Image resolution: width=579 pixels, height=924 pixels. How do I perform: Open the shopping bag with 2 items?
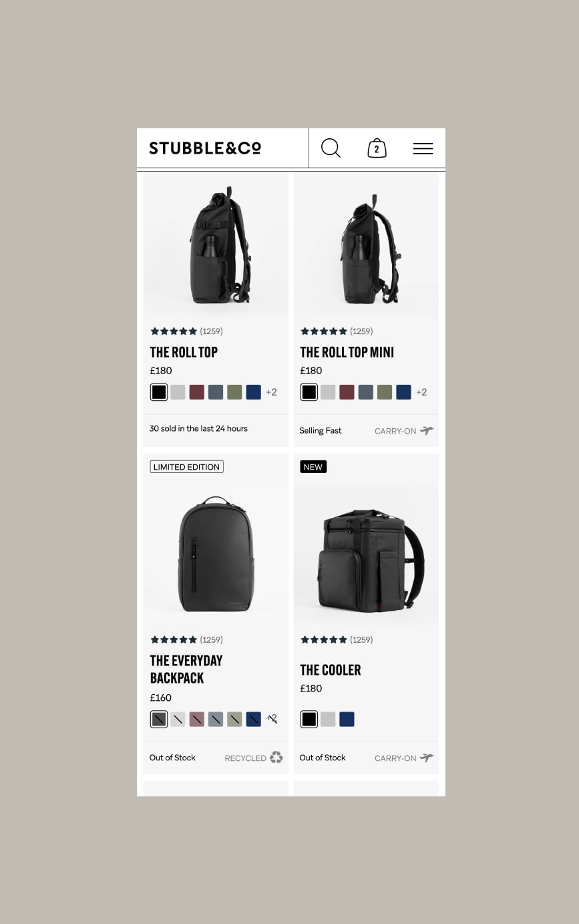click(x=377, y=148)
